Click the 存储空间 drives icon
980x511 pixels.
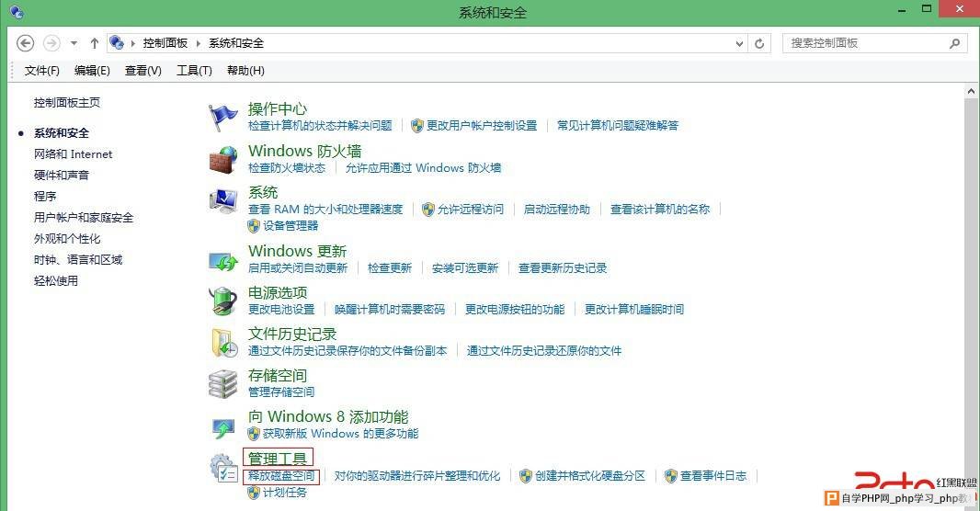pos(223,384)
